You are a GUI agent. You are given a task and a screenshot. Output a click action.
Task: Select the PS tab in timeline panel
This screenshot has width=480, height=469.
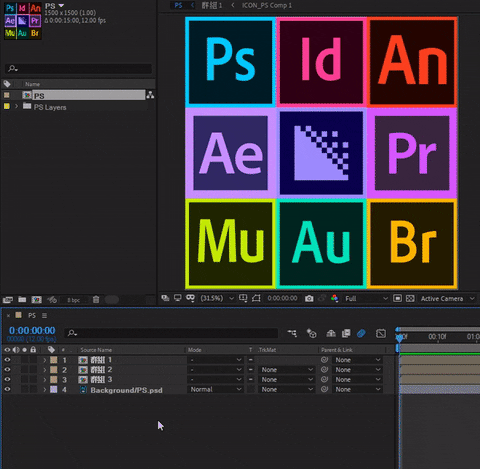pyautogui.click(x=32, y=315)
